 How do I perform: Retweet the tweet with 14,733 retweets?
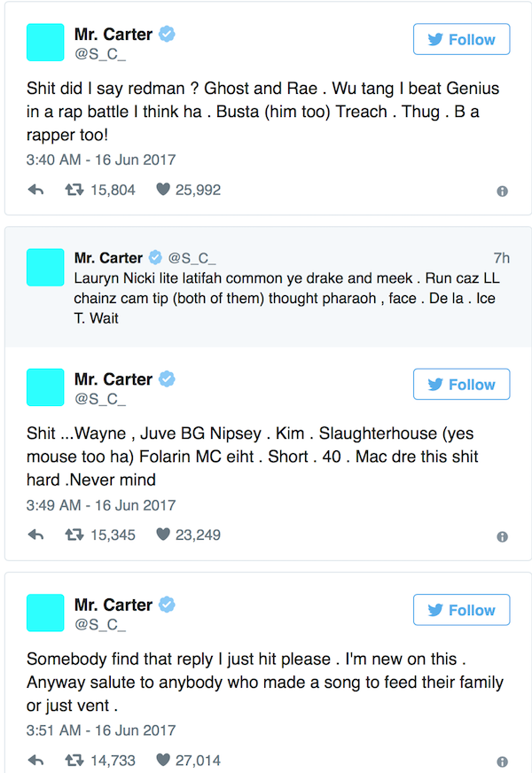(x=75, y=760)
